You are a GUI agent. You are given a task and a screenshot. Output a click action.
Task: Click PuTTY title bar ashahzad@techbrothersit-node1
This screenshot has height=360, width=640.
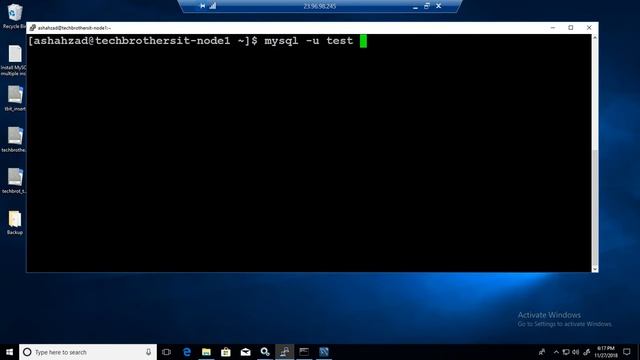pos(74,28)
